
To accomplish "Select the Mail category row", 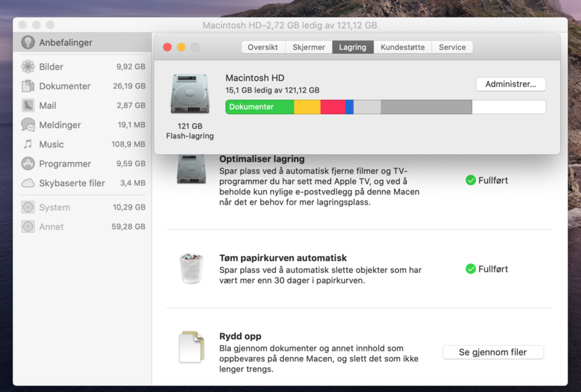I will click(x=83, y=105).
